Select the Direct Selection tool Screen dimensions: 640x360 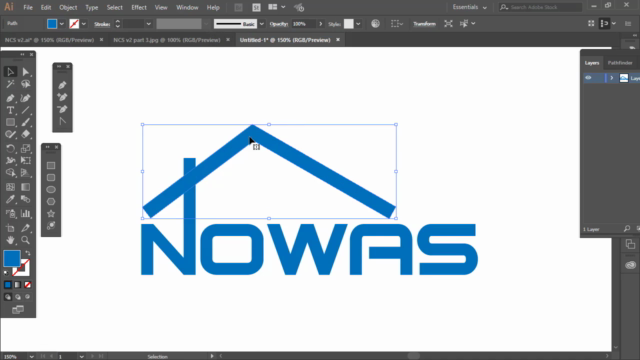point(26,72)
